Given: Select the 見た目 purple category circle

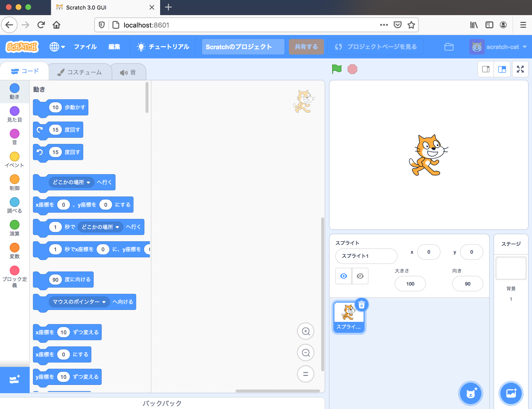Looking at the screenshot, I should (15, 111).
